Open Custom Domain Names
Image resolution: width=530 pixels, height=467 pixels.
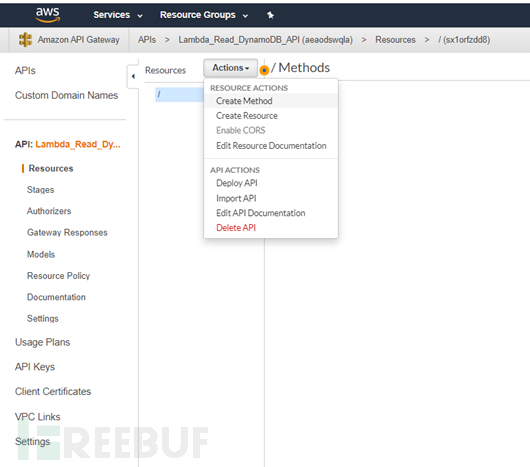tap(66, 95)
